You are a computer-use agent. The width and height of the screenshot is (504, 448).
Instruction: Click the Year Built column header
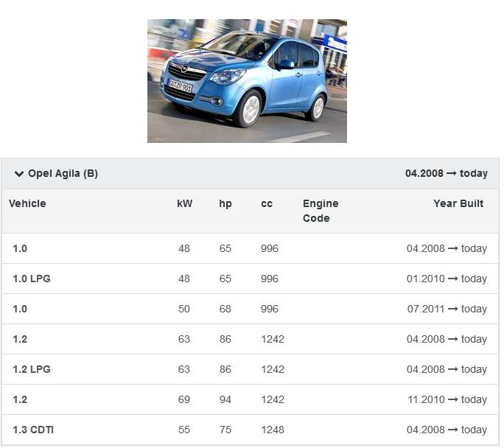(x=458, y=203)
